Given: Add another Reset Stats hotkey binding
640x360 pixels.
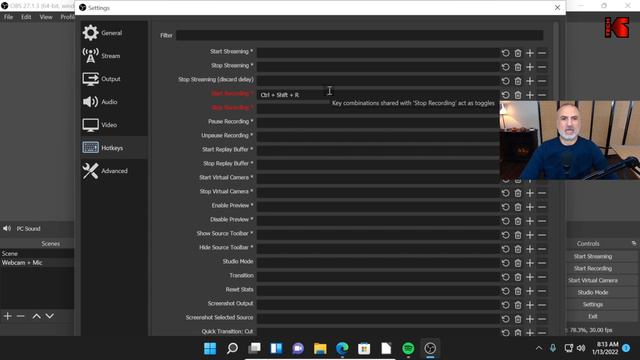Looking at the screenshot, I should (530, 291).
